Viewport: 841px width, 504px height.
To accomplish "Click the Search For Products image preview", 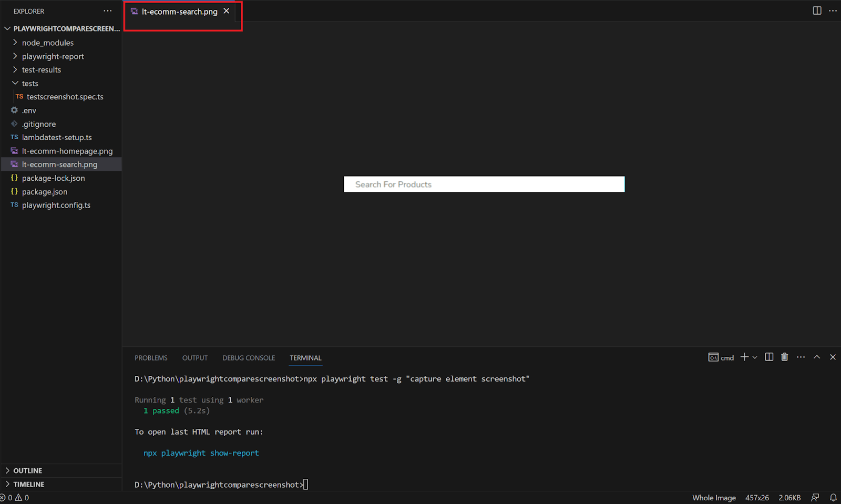I will coord(484,184).
